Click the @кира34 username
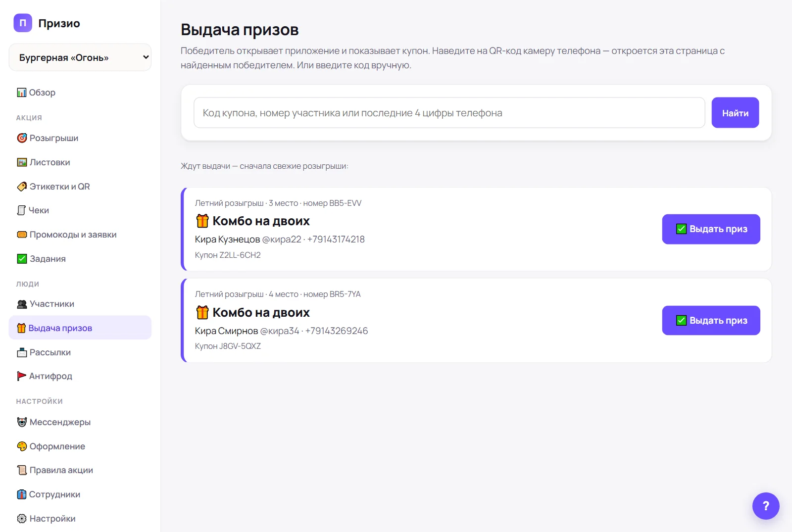This screenshot has width=792, height=532. (x=280, y=331)
